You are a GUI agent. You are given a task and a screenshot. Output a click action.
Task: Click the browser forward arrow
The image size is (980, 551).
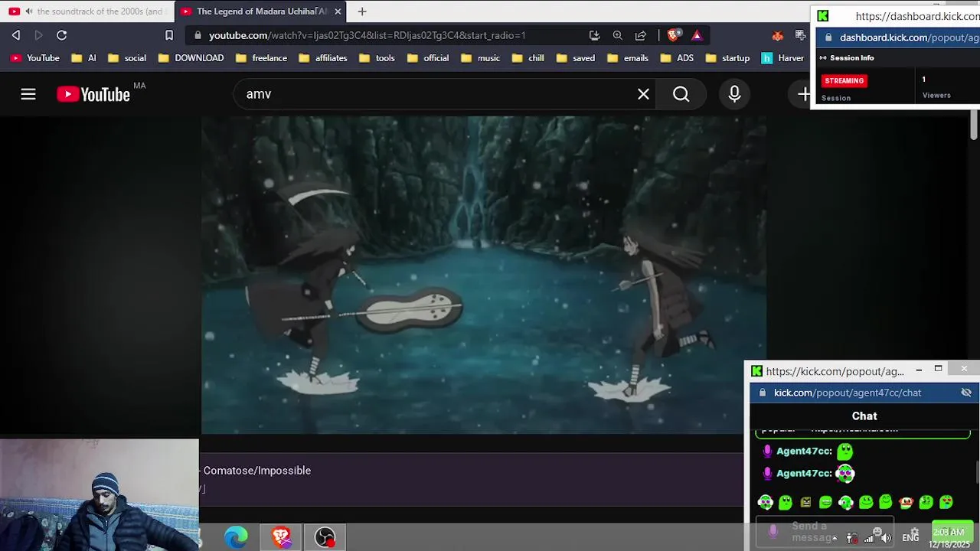38,35
